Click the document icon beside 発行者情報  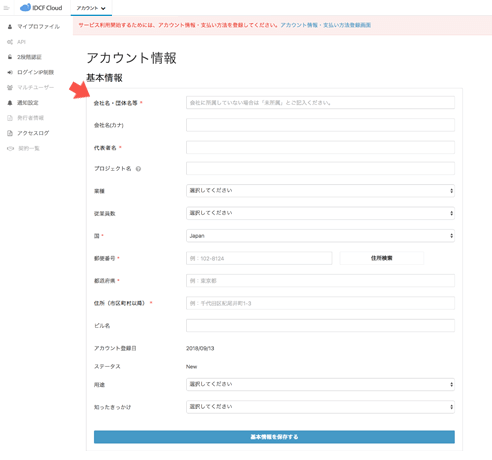tap(10, 118)
